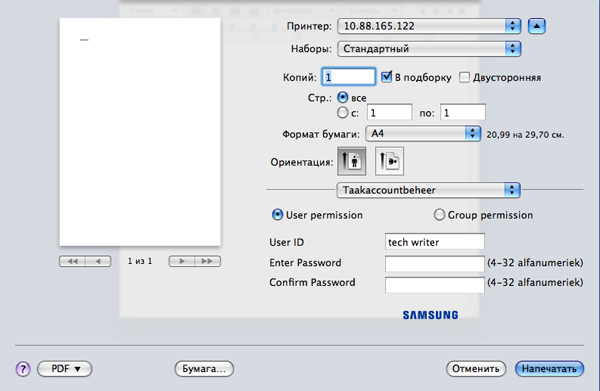The height and width of the screenshot is (391, 600).
Task: Click the Напечатать print button
Action: coord(549,369)
